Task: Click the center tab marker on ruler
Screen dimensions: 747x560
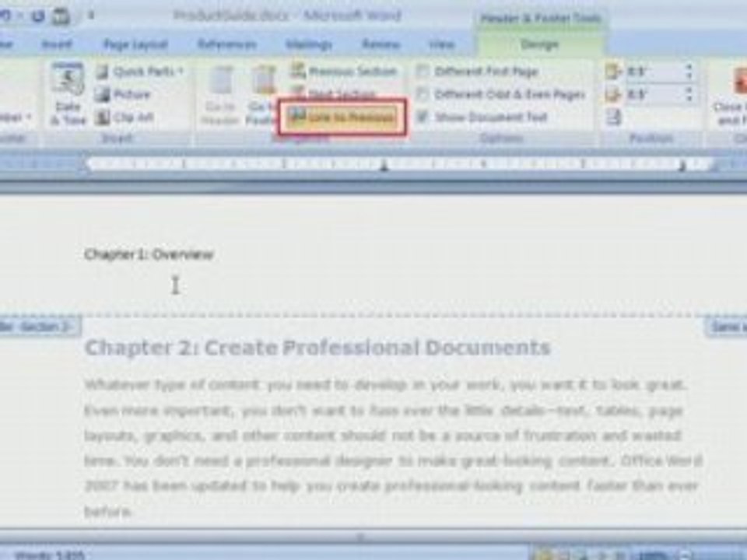Action: 384,166
